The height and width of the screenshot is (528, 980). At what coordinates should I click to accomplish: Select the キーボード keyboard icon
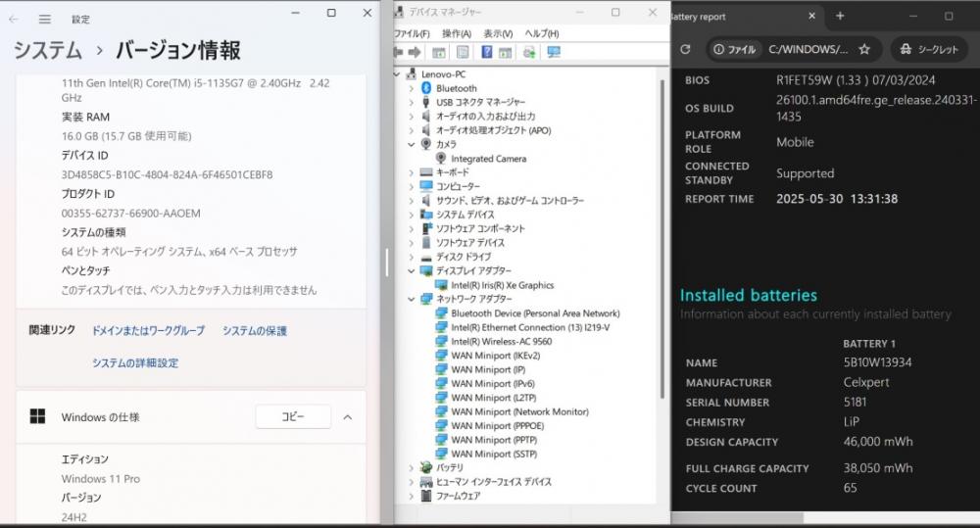[426, 172]
